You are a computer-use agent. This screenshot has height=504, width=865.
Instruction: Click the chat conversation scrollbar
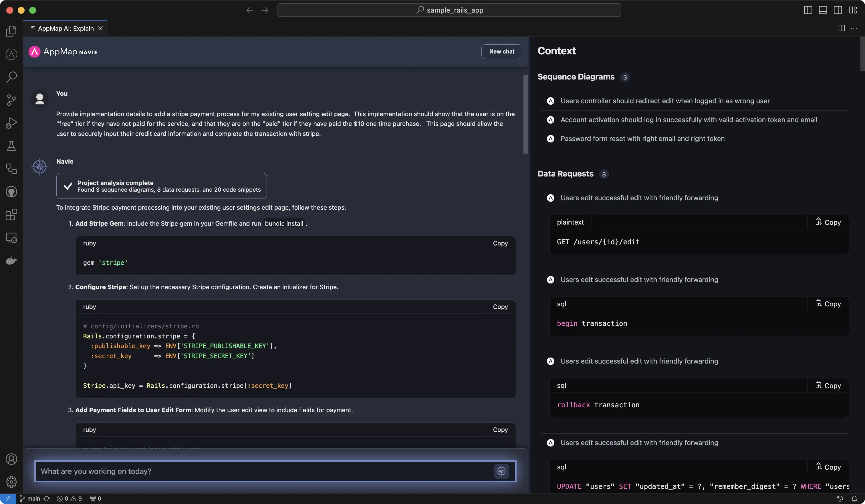click(525, 114)
